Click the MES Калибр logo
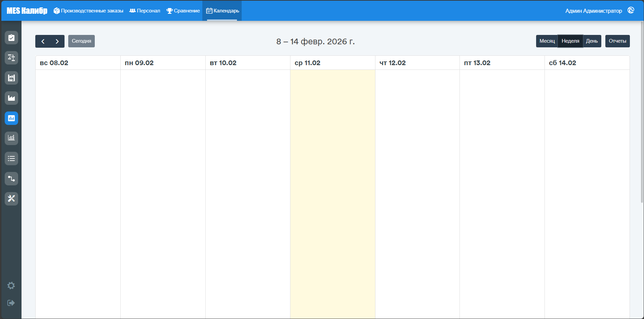The width and height of the screenshot is (644, 319). pyautogui.click(x=27, y=11)
